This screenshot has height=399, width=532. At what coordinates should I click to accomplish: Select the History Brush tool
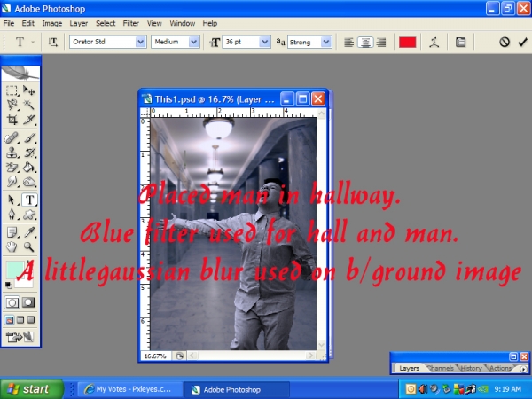pos(29,153)
